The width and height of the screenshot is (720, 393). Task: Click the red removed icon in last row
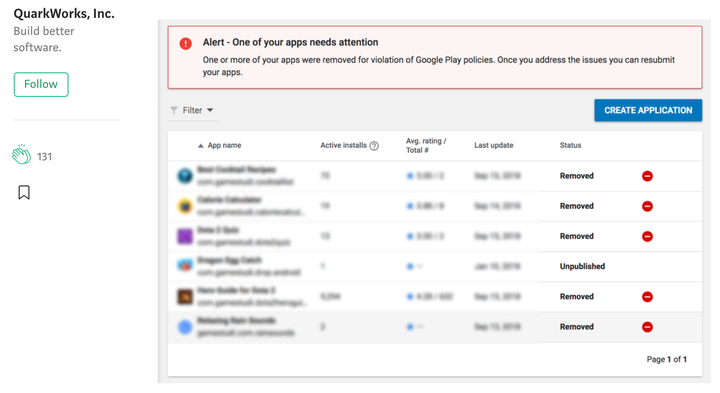coord(647,327)
